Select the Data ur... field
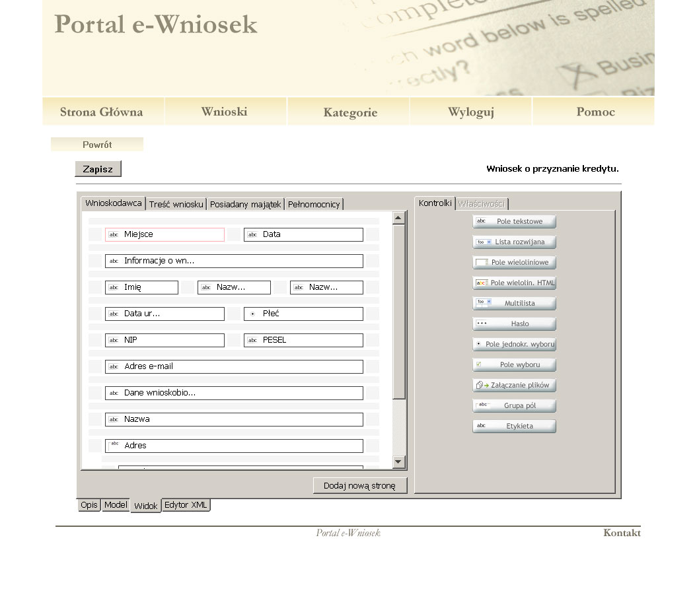This screenshot has width=697, height=616. pos(165,314)
